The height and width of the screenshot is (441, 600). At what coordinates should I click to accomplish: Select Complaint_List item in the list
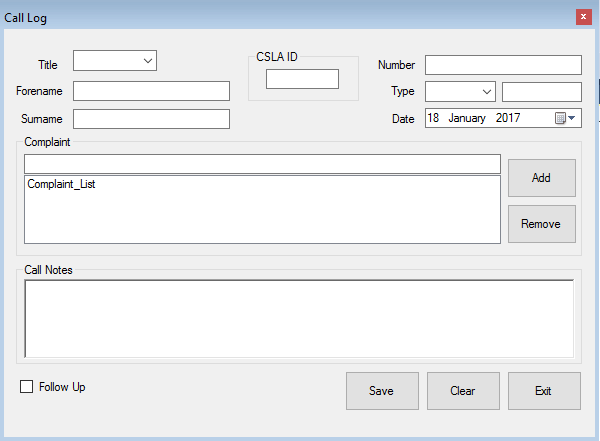coord(61,184)
